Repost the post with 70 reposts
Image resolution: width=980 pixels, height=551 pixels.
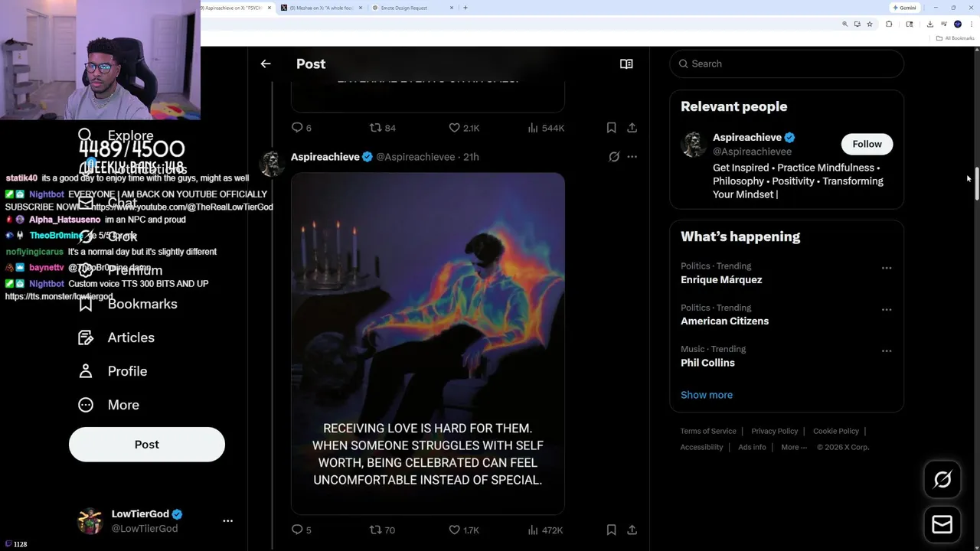tap(375, 530)
